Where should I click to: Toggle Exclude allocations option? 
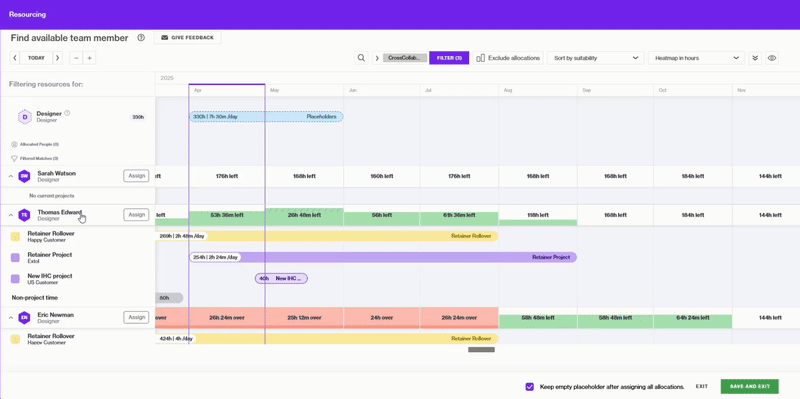508,58
